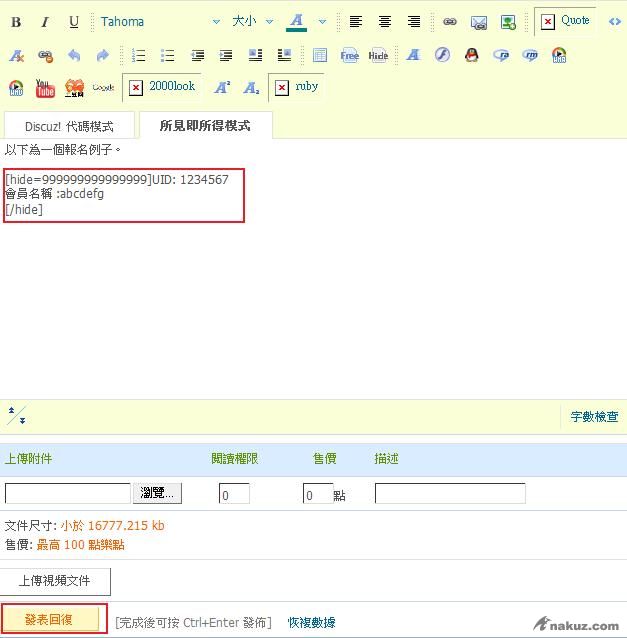
Task: Insert the ruby tag
Action: [x=296, y=87]
